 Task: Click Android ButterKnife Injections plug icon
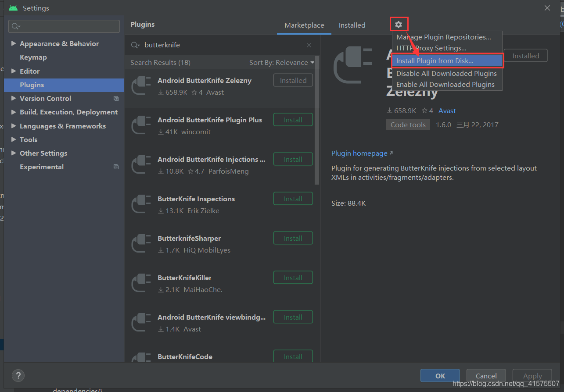pyautogui.click(x=141, y=165)
